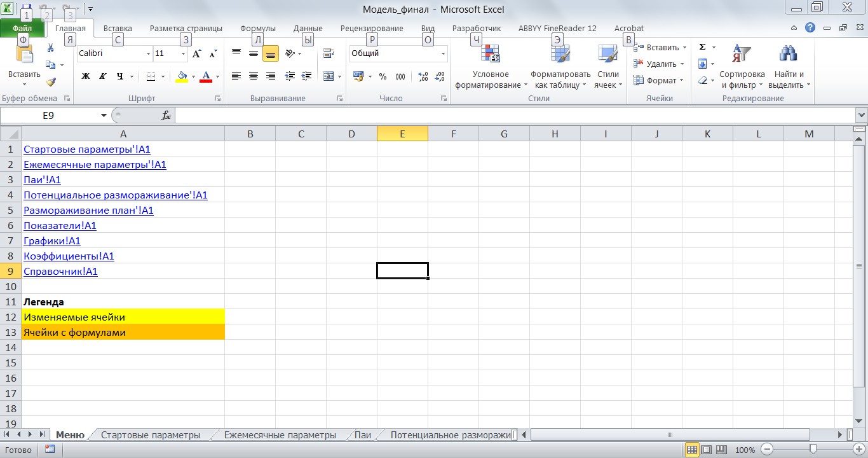Open Найти и выделить binoculars

click(x=789, y=66)
